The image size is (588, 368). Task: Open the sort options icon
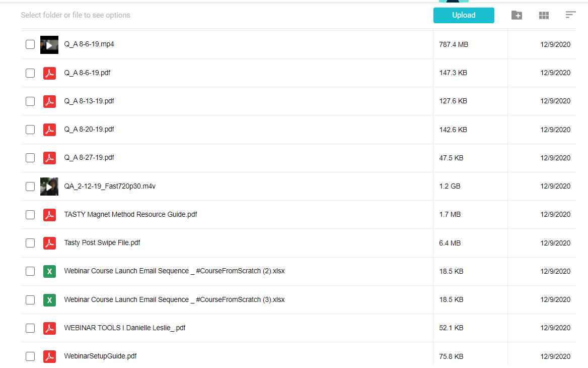[x=570, y=15]
